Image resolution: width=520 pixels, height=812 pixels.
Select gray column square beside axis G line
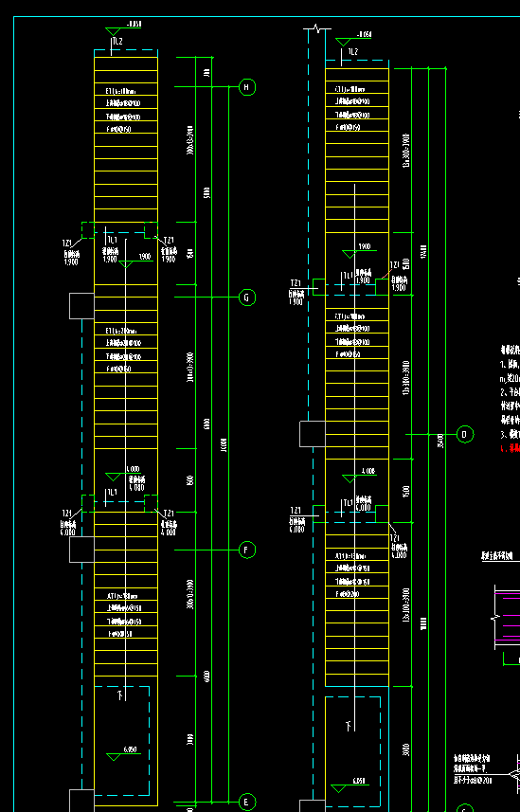tap(81, 306)
